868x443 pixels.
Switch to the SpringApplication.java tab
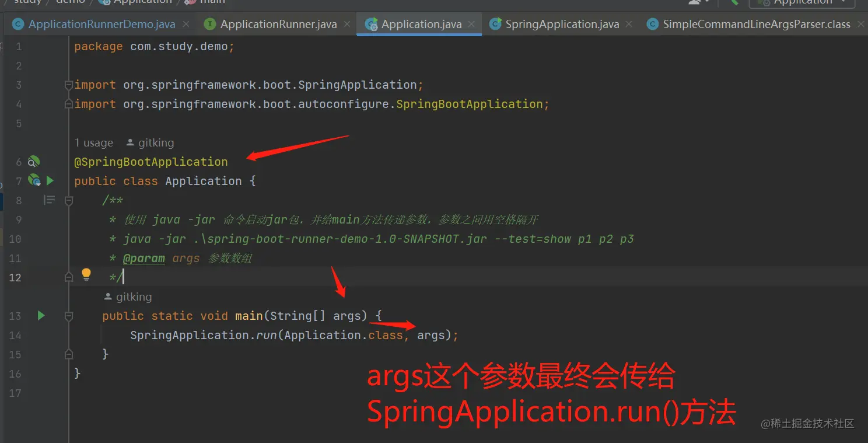coord(562,25)
